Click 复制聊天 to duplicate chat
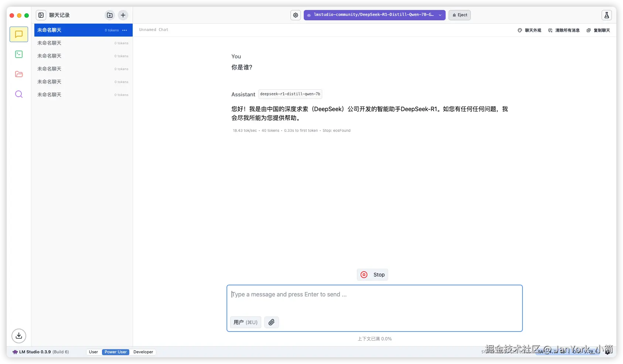 [598, 30]
